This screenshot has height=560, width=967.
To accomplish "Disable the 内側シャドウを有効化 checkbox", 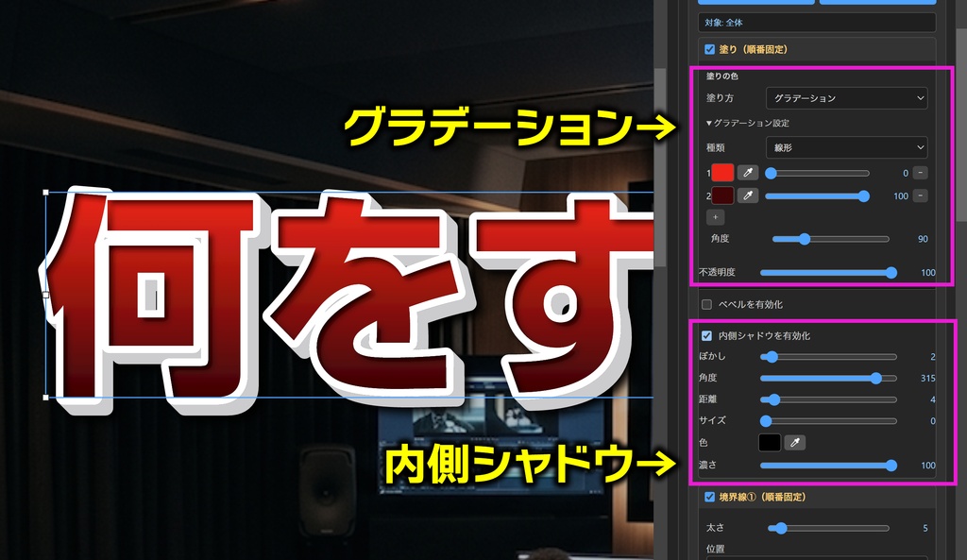I will [x=706, y=336].
